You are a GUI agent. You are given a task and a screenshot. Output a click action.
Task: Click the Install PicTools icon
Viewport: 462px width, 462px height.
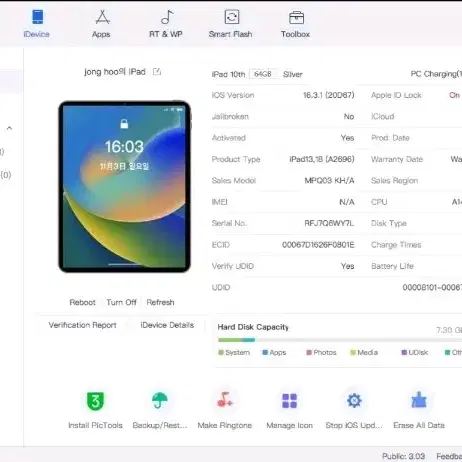[x=95, y=401]
